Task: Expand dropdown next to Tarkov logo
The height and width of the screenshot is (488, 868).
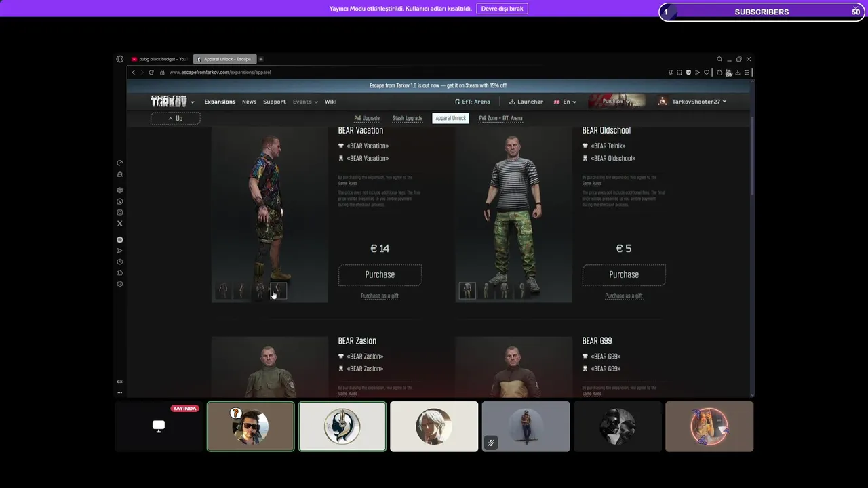Action: [193, 102]
